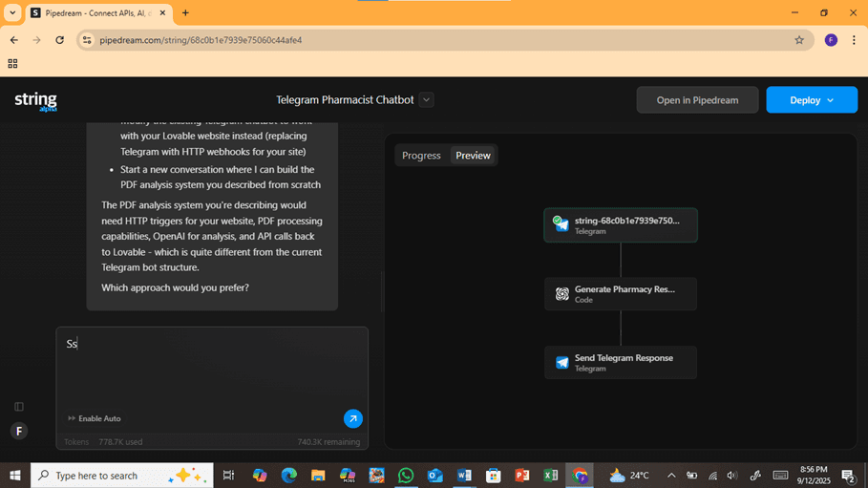868x488 pixels.
Task: Close the Pipedream browser tab
Action: point(162,12)
